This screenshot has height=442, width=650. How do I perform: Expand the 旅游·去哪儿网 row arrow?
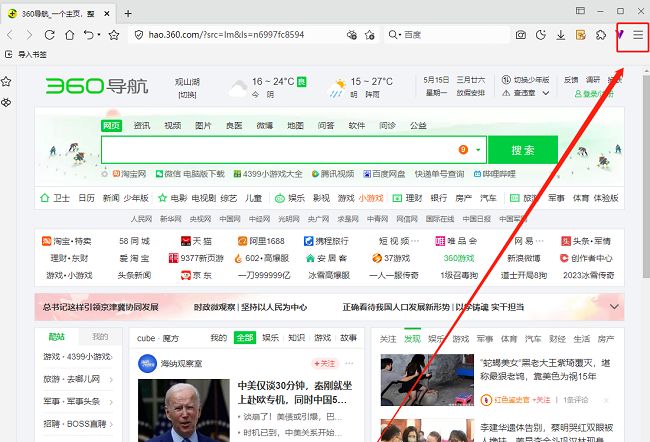click(x=111, y=379)
